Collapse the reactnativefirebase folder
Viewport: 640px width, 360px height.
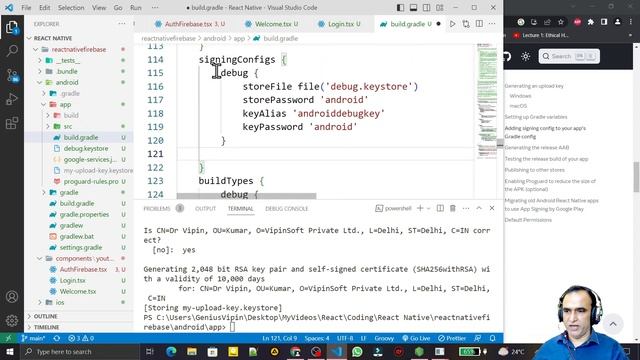tap(79, 49)
